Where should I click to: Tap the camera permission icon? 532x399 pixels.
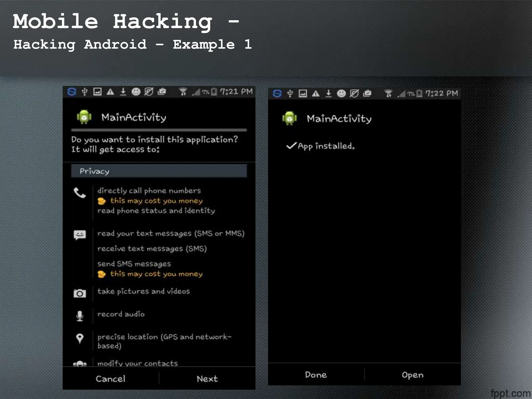(x=80, y=293)
